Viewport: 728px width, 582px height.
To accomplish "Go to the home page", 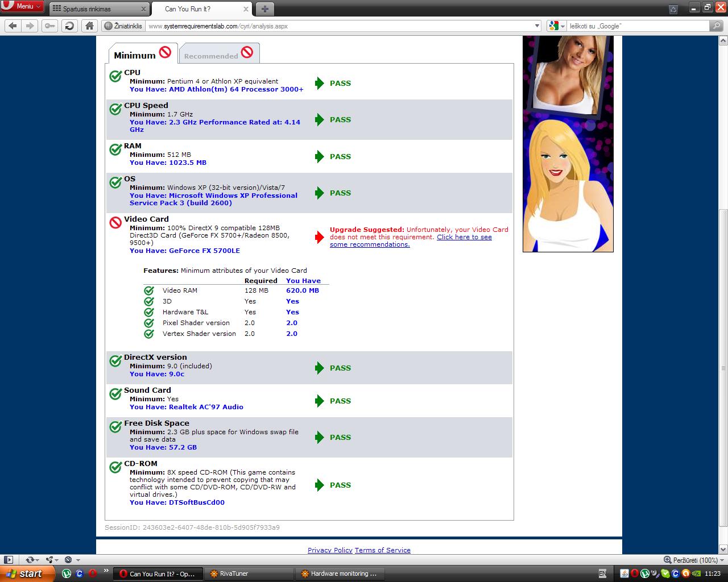I will [x=89, y=26].
